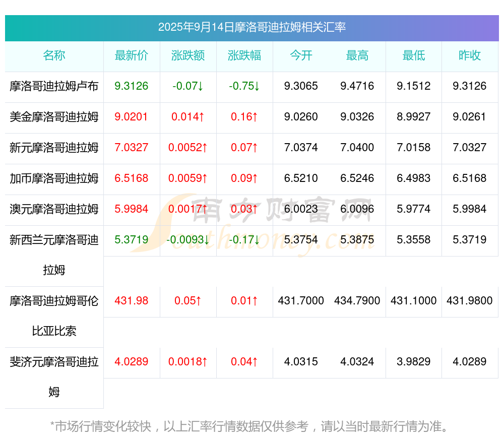
Task: Click the opening value 7.0374
Action: point(301,148)
